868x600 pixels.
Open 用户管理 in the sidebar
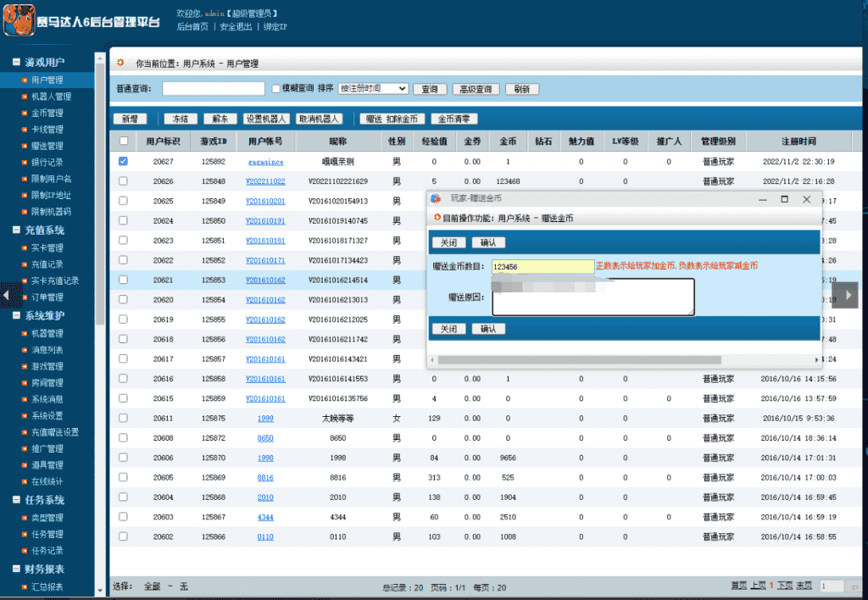point(47,80)
